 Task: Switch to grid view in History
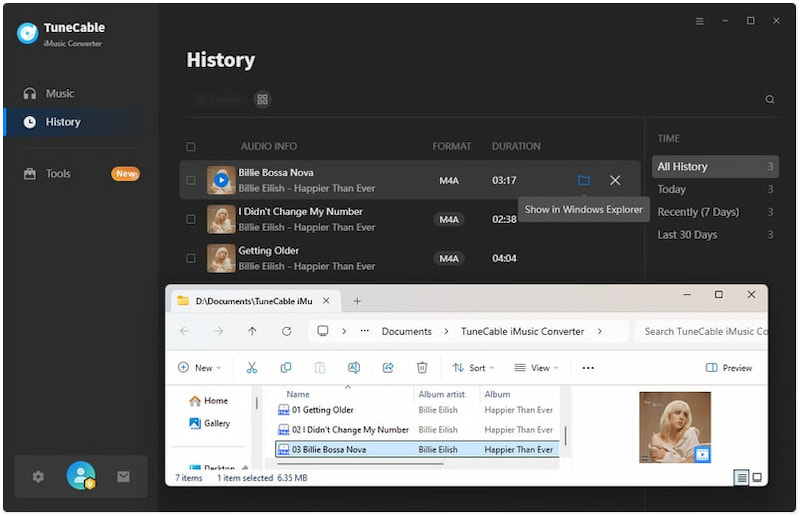tap(262, 100)
